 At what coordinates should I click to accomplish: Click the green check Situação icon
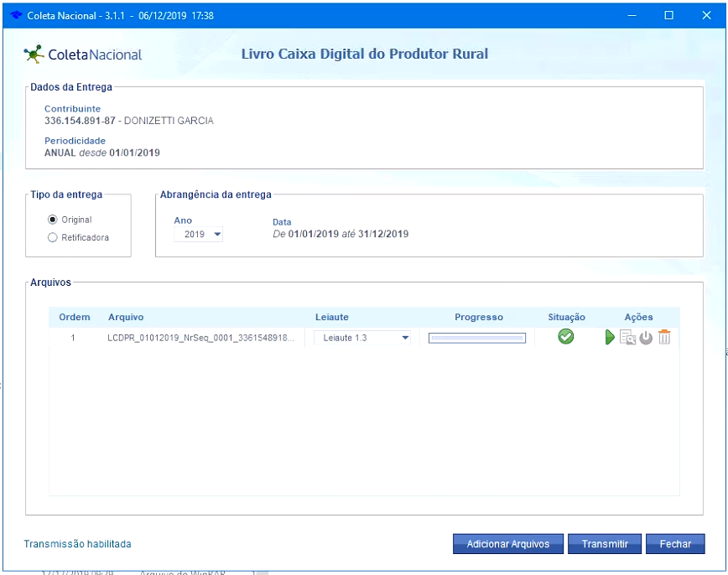pos(565,336)
